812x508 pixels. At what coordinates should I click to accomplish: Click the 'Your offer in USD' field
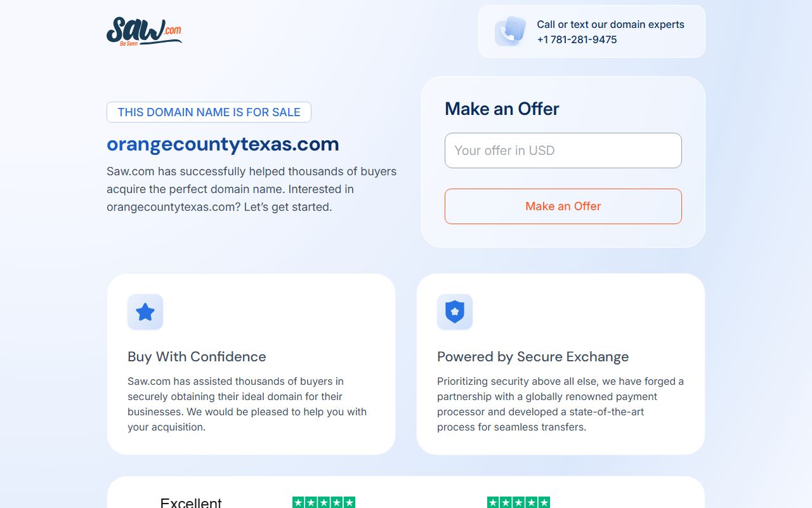coord(563,150)
